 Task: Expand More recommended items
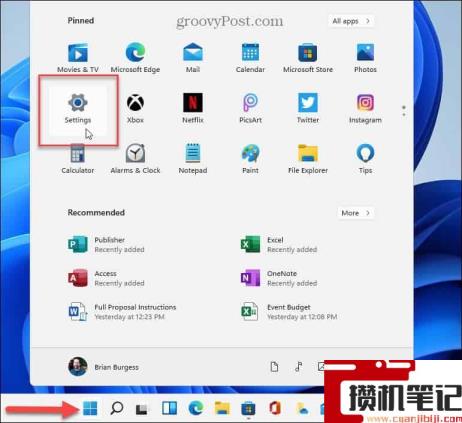pyautogui.click(x=356, y=213)
